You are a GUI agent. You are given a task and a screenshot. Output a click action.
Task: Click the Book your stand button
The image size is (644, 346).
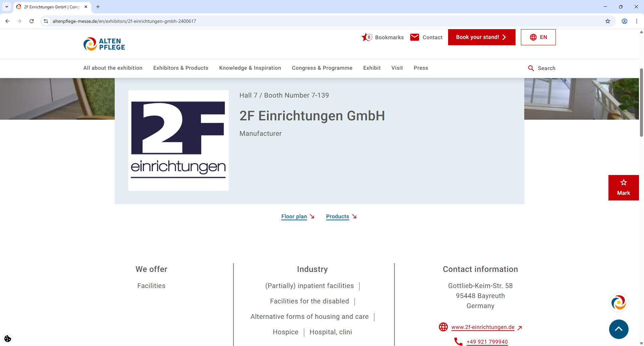coord(481,37)
